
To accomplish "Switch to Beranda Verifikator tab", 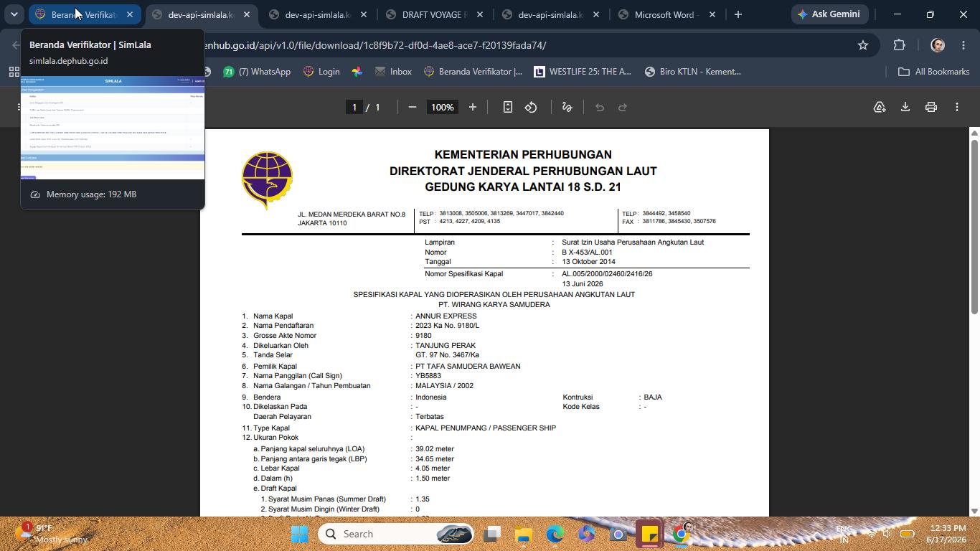I will [x=85, y=14].
